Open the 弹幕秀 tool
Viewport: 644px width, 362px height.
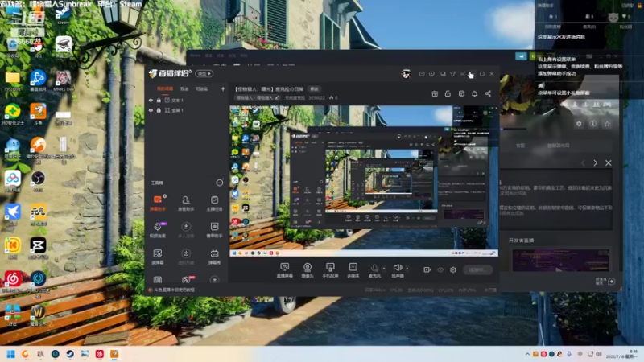point(214,256)
